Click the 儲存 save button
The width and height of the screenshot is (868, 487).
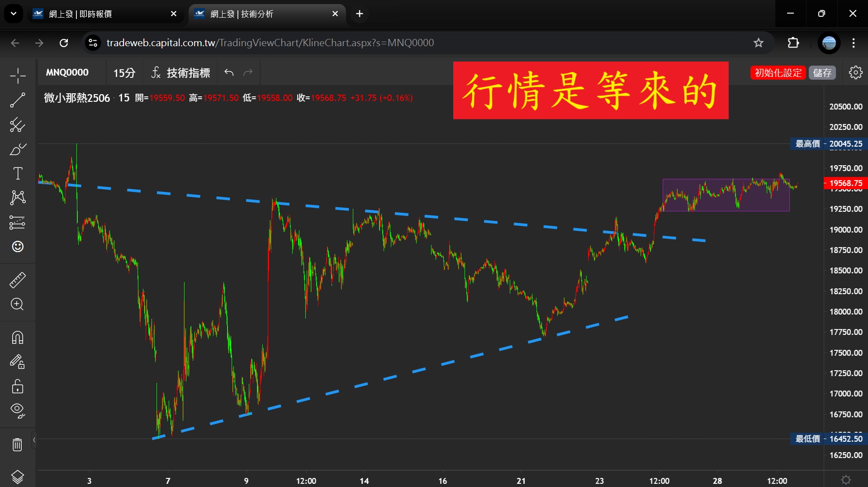point(822,73)
